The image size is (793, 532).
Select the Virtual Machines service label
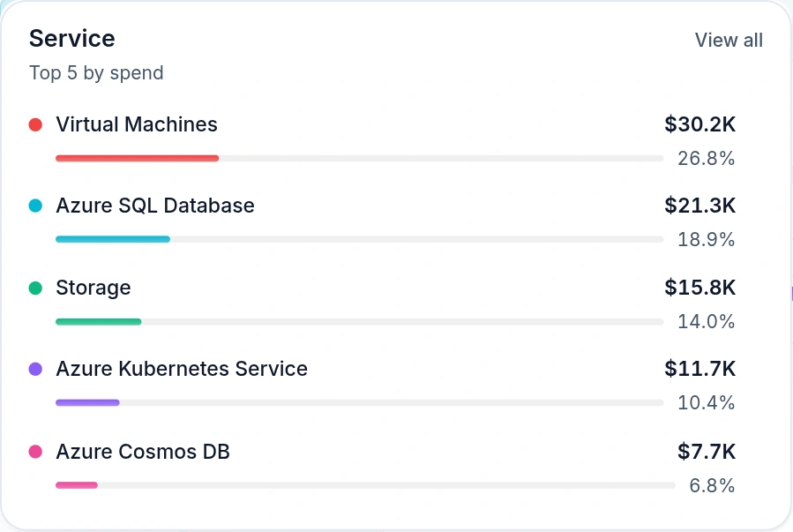137,124
